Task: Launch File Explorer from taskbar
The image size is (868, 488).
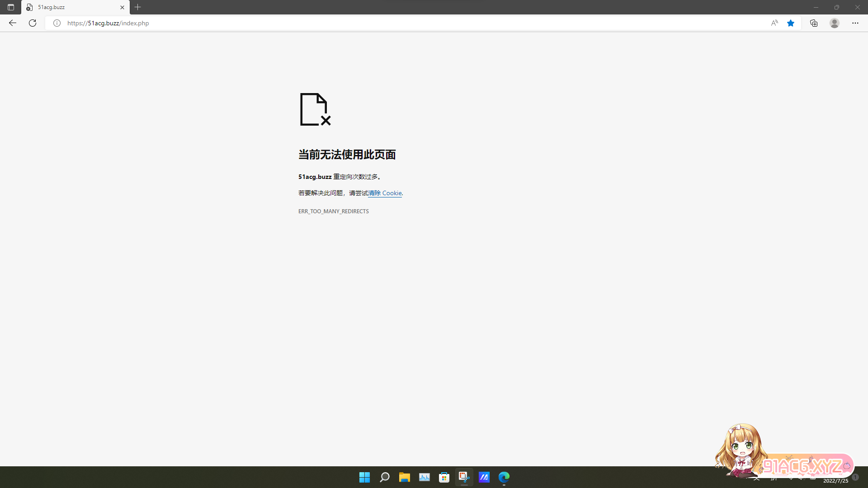Action: pyautogui.click(x=405, y=477)
